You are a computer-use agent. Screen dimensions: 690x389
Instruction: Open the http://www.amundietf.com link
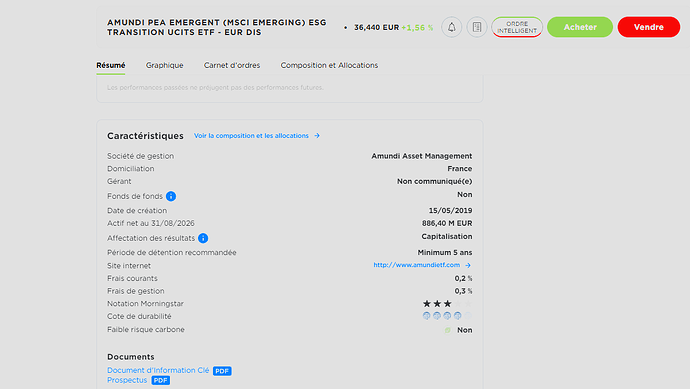(x=417, y=265)
